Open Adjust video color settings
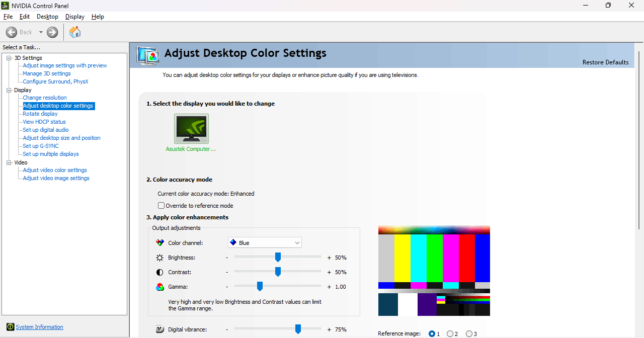The height and width of the screenshot is (338, 644). pos(55,170)
